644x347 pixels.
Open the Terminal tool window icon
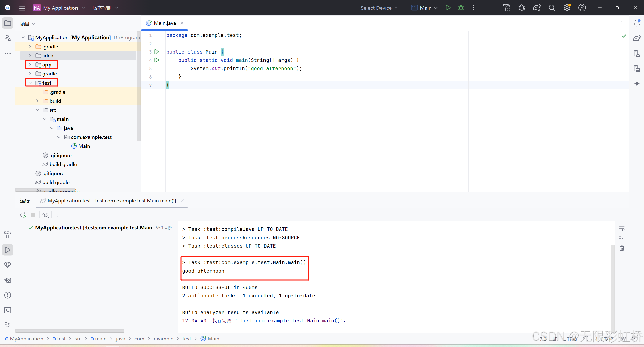(x=8, y=310)
